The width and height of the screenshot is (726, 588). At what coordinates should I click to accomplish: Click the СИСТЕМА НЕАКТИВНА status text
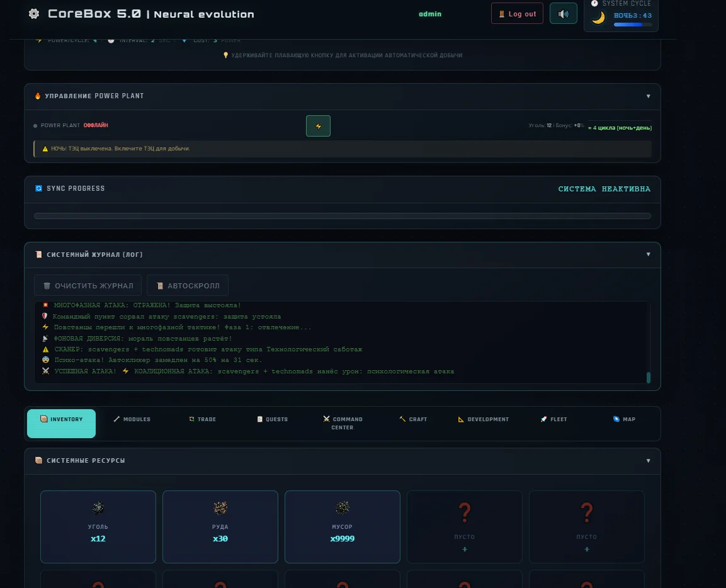604,189
